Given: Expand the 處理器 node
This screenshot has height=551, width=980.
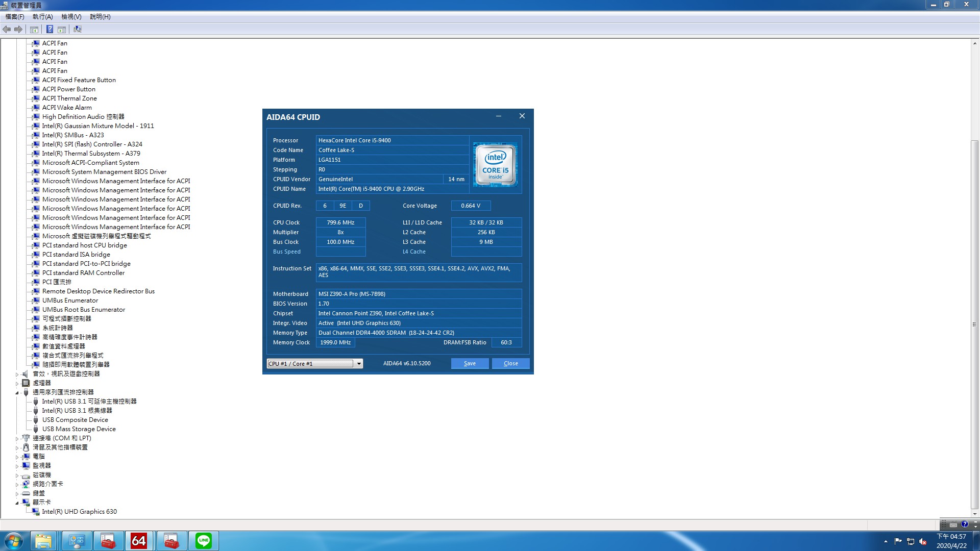Looking at the screenshot, I should (x=17, y=384).
